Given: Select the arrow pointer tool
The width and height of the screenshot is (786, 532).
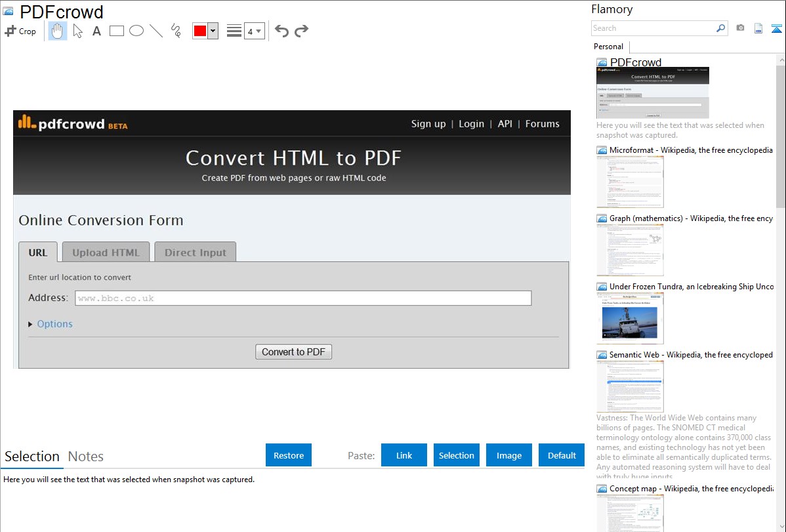Looking at the screenshot, I should pos(77,31).
